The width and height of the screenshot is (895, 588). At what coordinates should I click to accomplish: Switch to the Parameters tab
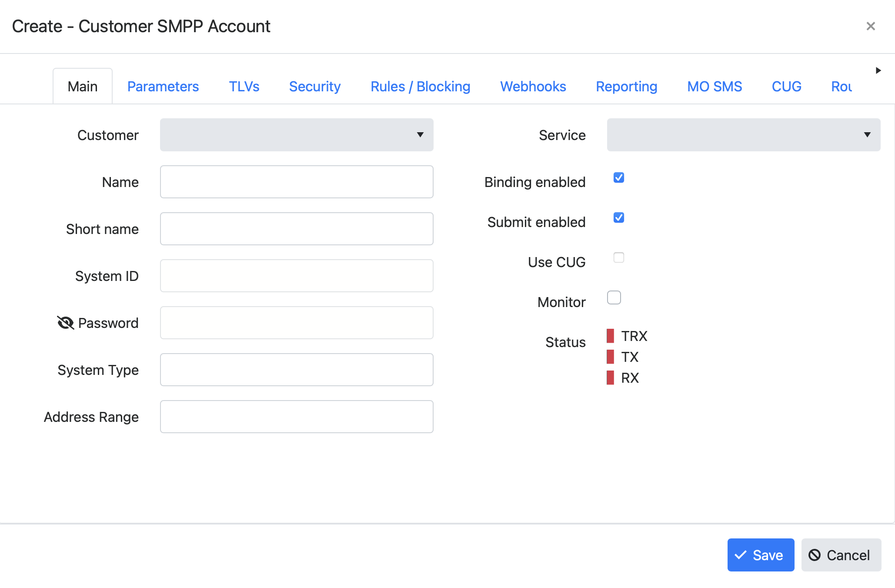click(164, 86)
